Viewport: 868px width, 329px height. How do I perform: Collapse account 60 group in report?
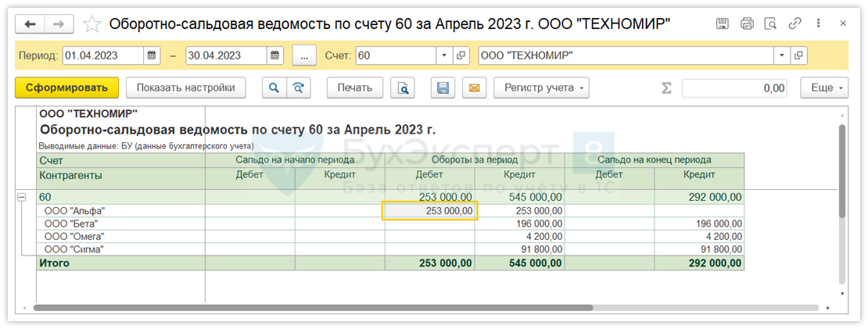(21, 198)
